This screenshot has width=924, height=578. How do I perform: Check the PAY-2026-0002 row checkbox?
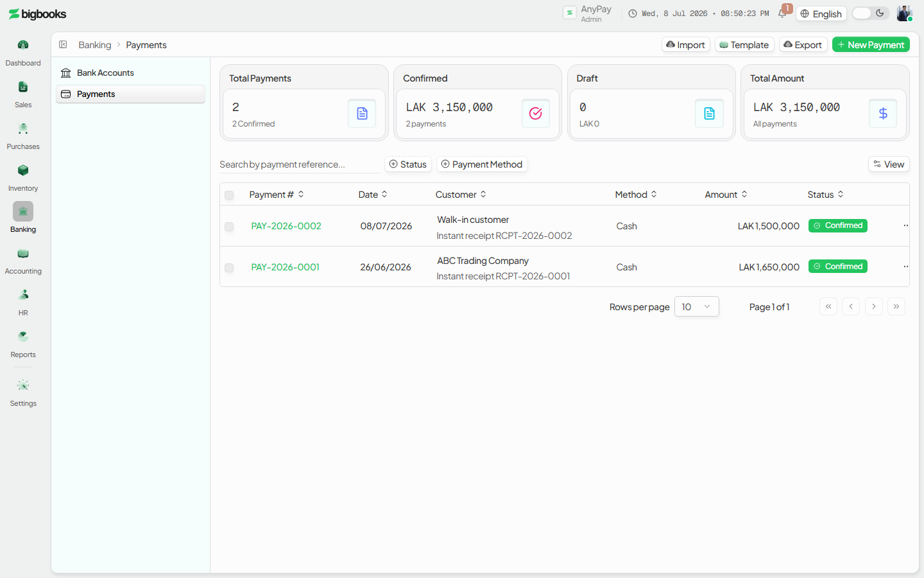pos(229,227)
